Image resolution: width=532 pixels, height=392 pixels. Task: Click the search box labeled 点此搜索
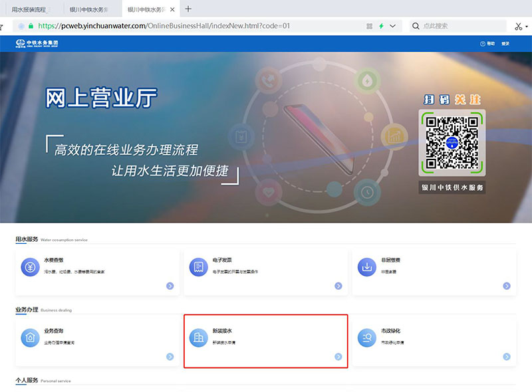point(459,26)
